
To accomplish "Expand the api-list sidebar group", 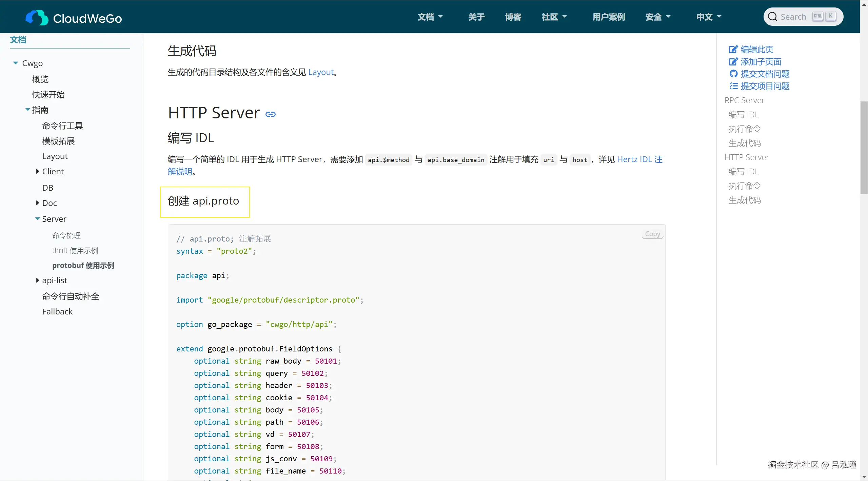I will 38,280.
